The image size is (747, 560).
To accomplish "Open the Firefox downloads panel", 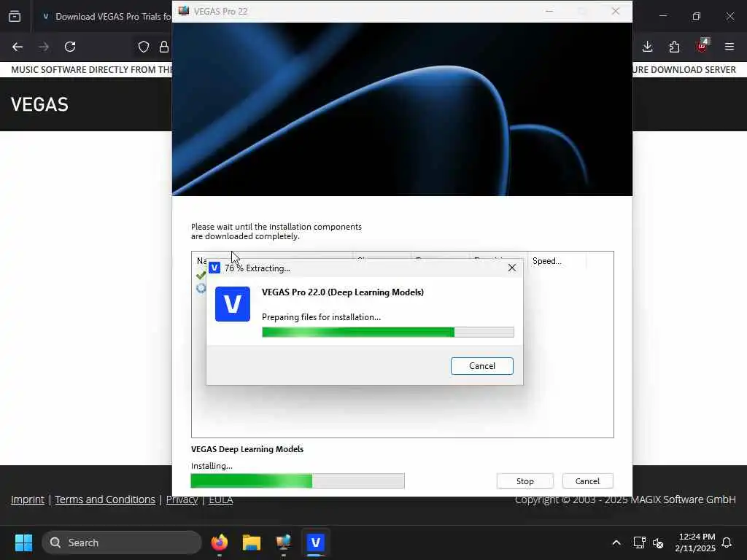I will click(647, 47).
